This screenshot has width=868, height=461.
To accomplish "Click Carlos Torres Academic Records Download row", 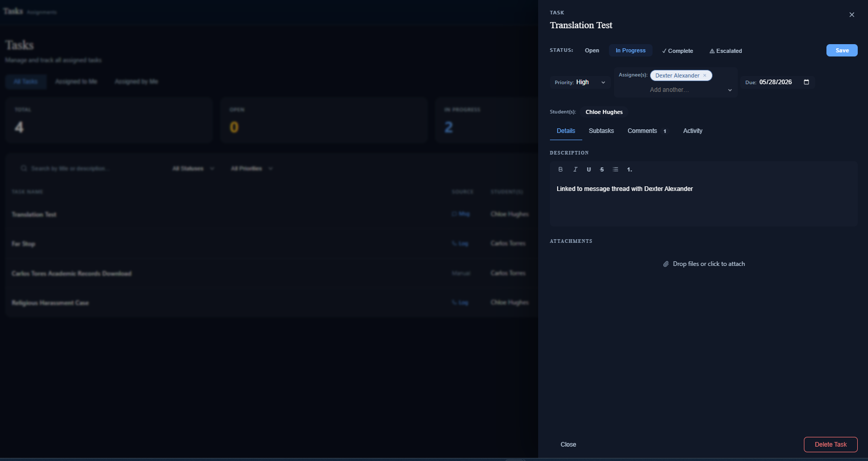I will tap(271, 273).
